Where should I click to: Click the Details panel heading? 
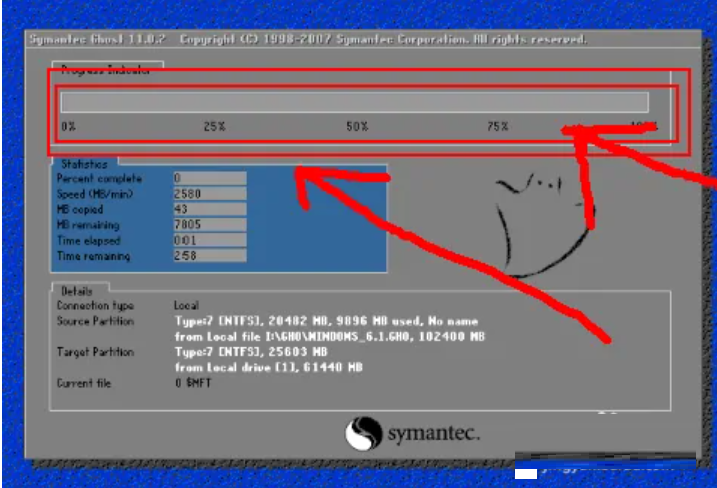77,290
